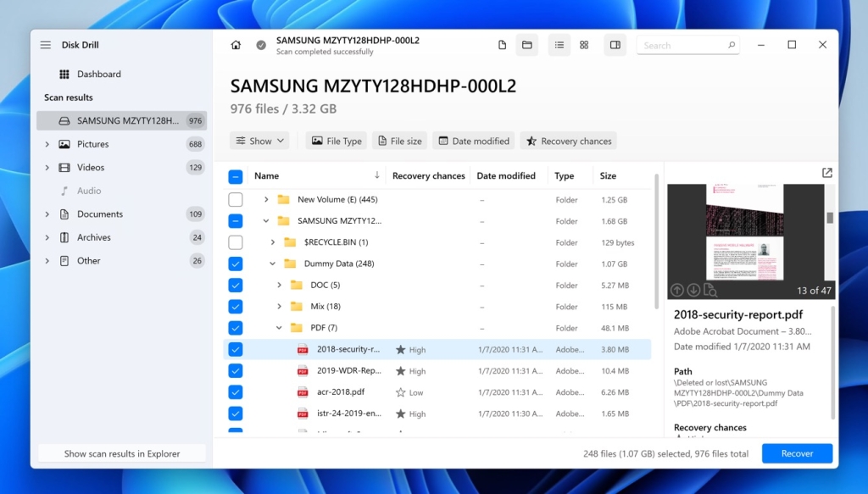This screenshot has width=868, height=494.
Task: Show scan results in Explorer
Action: 121,453
